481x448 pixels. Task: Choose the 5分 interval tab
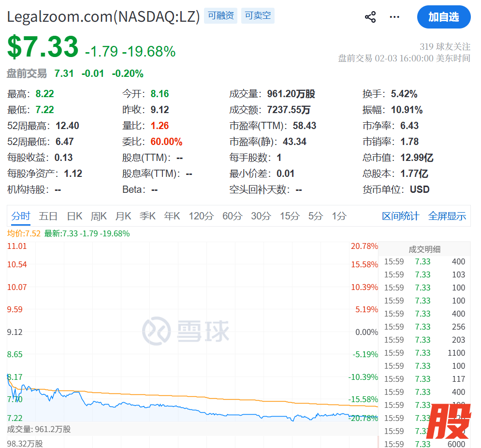[315, 216]
